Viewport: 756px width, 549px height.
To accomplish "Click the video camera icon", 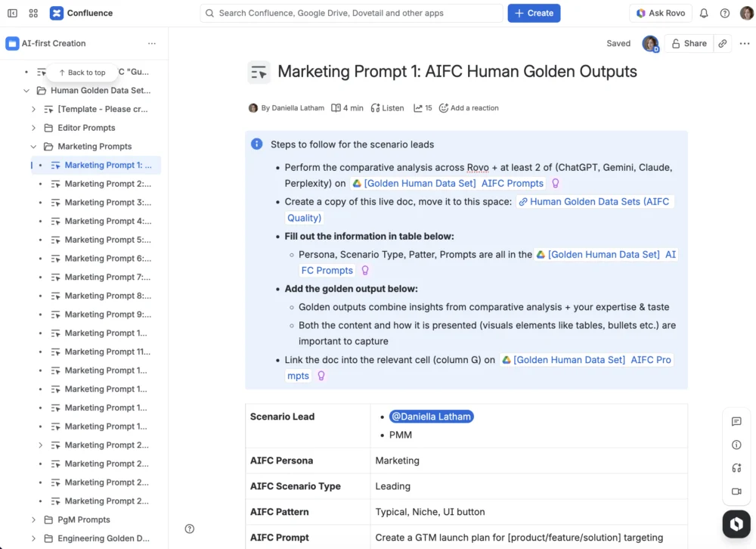I will [x=736, y=492].
